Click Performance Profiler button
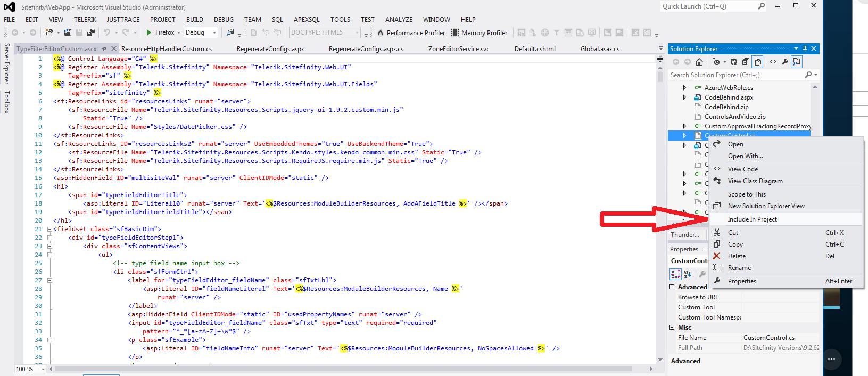868x376 pixels. (411, 32)
